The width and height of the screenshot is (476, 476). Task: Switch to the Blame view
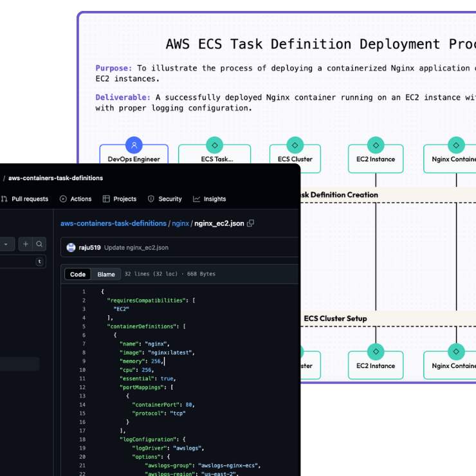click(106, 274)
